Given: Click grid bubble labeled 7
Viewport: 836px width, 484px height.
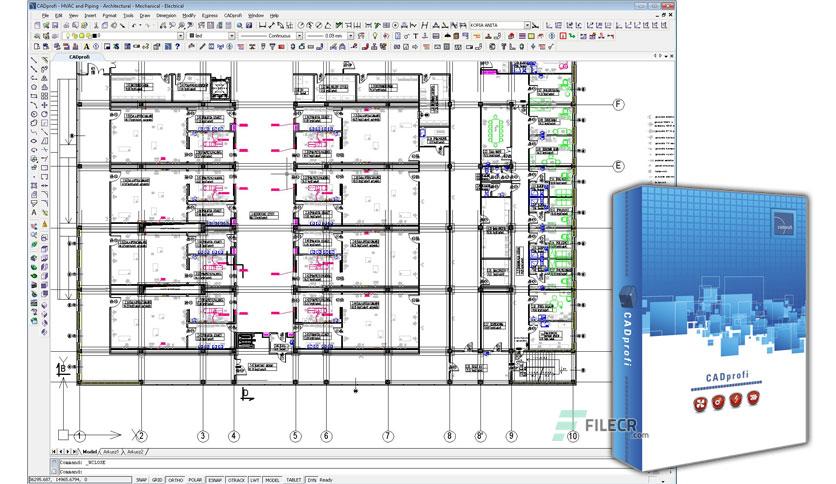Looking at the screenshot, I should pos(388,436).
